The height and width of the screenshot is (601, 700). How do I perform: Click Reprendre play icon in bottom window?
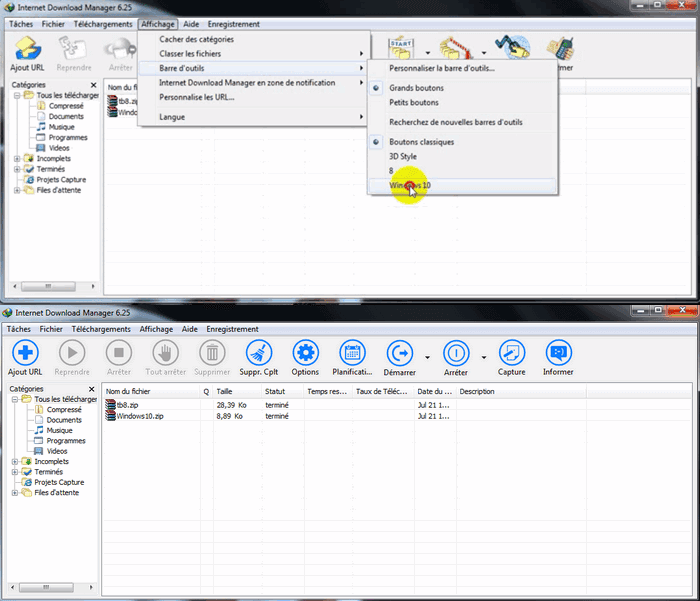72,353
